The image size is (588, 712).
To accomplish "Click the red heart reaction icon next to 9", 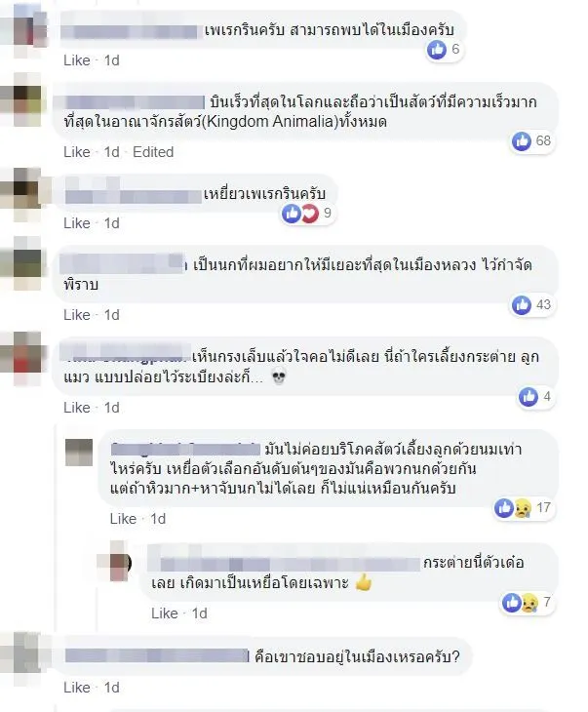I will (310, 213).
